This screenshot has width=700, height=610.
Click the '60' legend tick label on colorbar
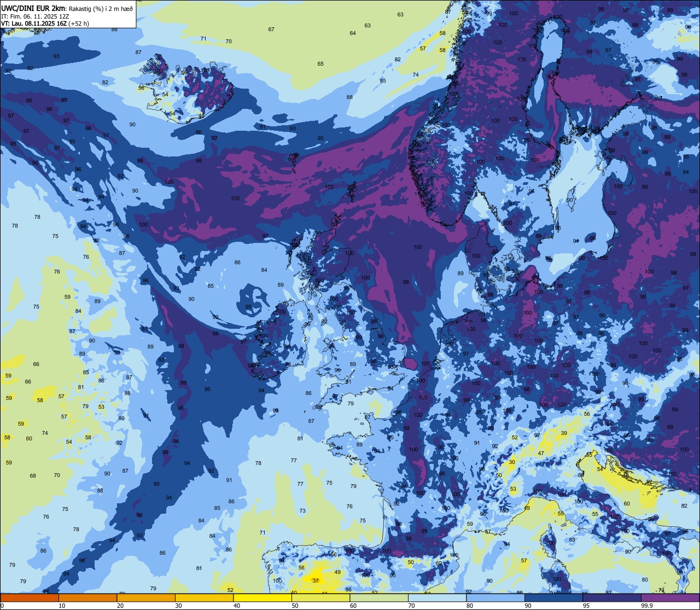coord(353,606)
